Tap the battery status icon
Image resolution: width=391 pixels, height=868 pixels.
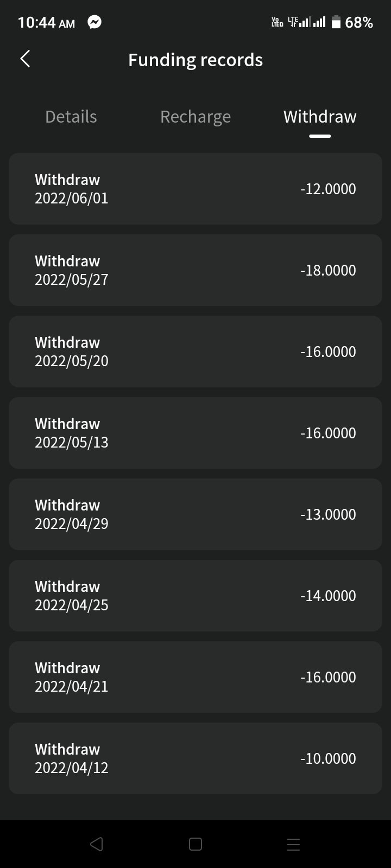[x=336, y=22]
